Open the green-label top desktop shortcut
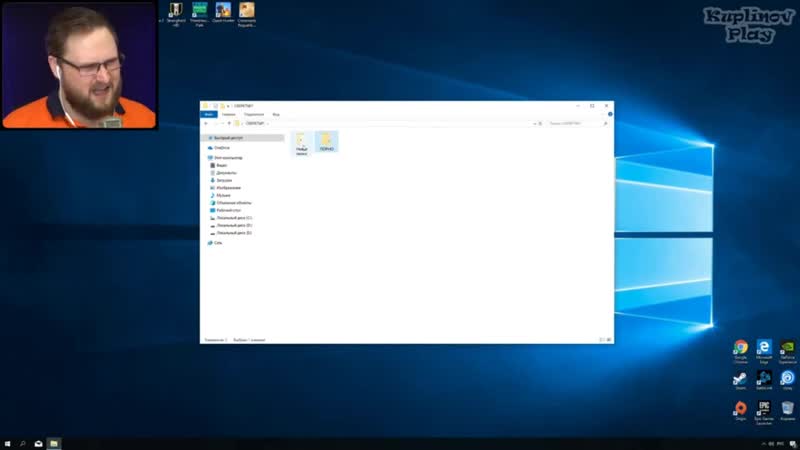Image resolution: width=800 pixels, height=450 pixels. 199,14
